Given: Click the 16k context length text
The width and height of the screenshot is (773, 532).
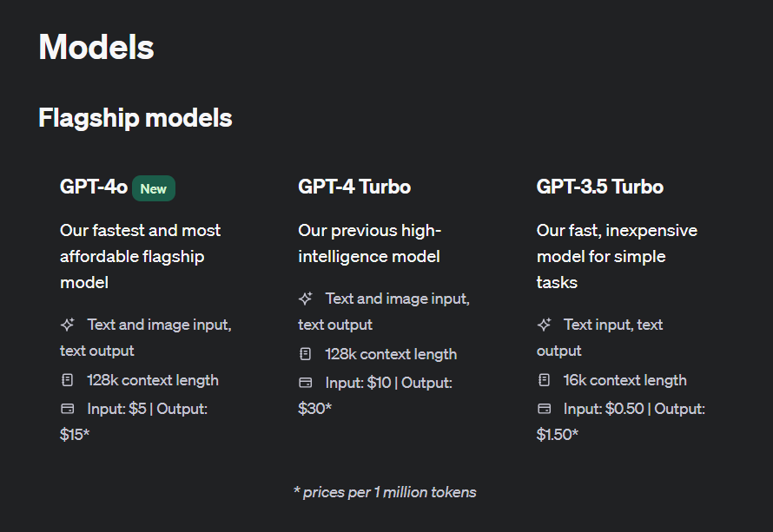Looking at the screenshot, I should pyautogui.click(x=624, y=380).
